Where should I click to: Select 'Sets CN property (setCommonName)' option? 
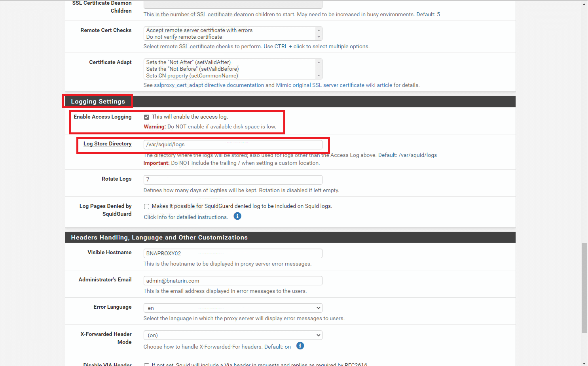pyautogui.click(x=192, y=75)
